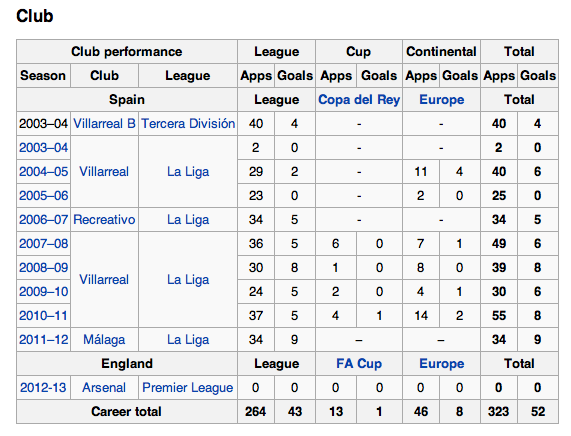571x436 pixels.
Task: Open the 2005–06 season link
Action: pyautogui.click(x=44, y=196)
